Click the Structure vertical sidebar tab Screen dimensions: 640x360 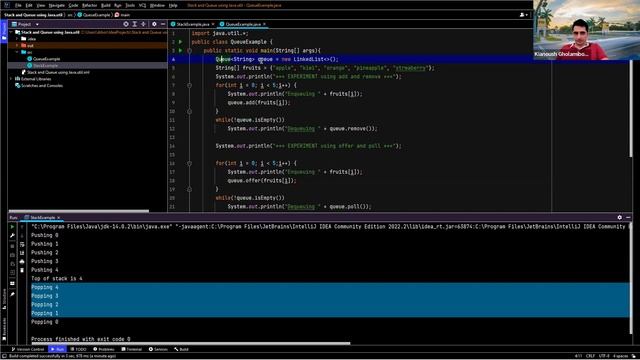[4, 299]
